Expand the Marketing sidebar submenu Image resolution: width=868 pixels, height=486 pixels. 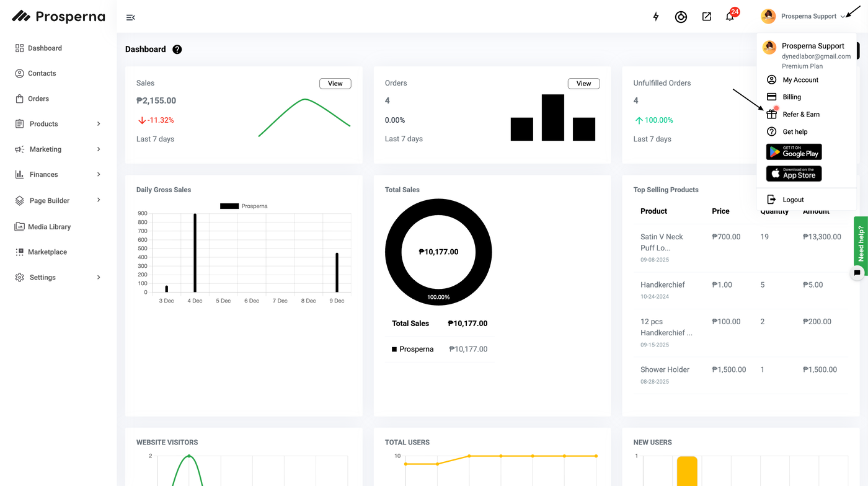tap(58, 149)
